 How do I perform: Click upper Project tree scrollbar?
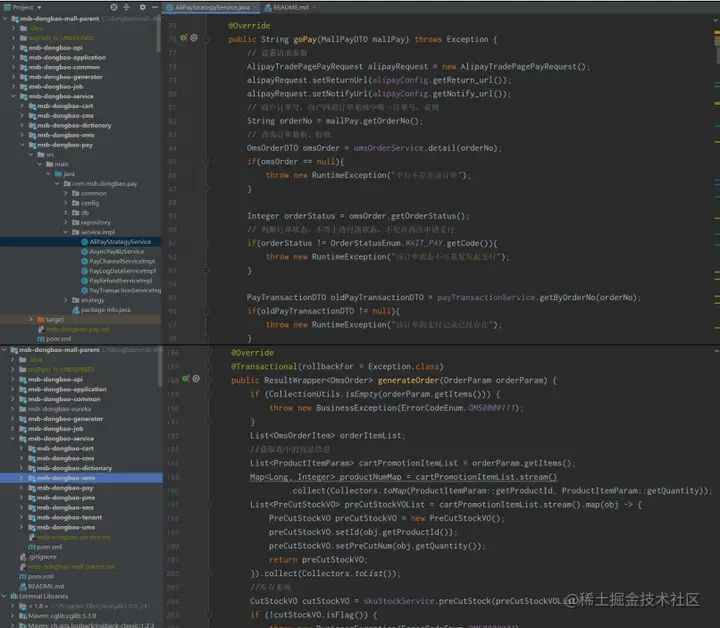[159, 32]
